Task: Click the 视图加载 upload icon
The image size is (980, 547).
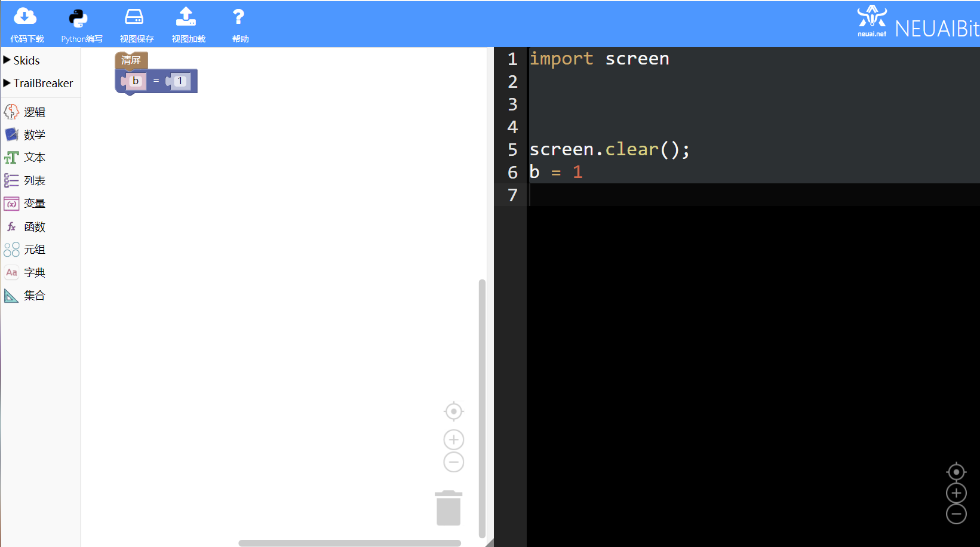Action: pos(186,17)
